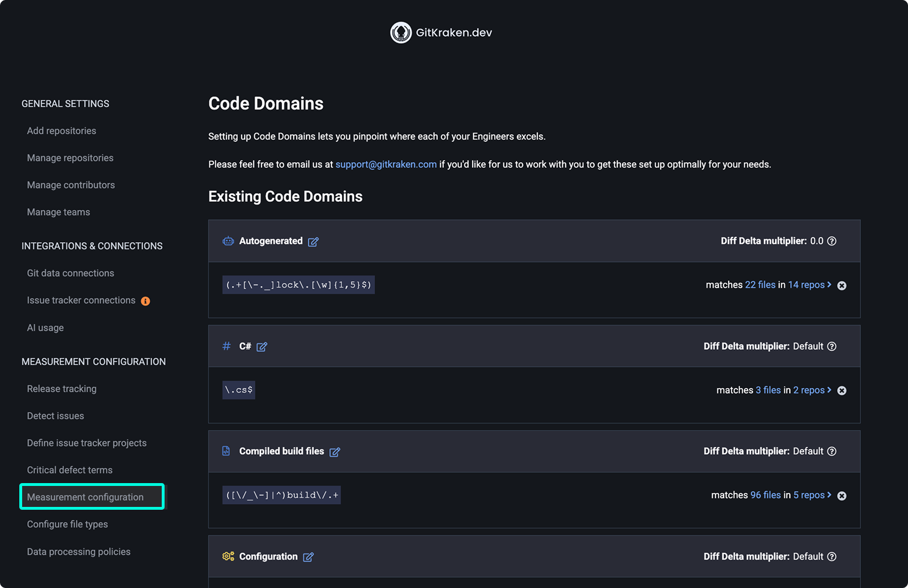Open the help tooltip for Autogenerated Diff Delta multiplier
The width and height of the screenshot is (908, 588).
coord(831,240)
